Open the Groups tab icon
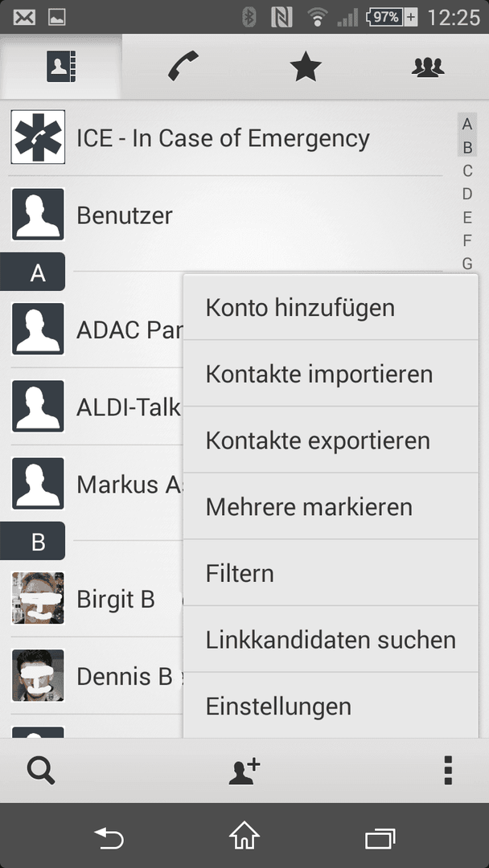489x868 pixels. pos(428,67)
